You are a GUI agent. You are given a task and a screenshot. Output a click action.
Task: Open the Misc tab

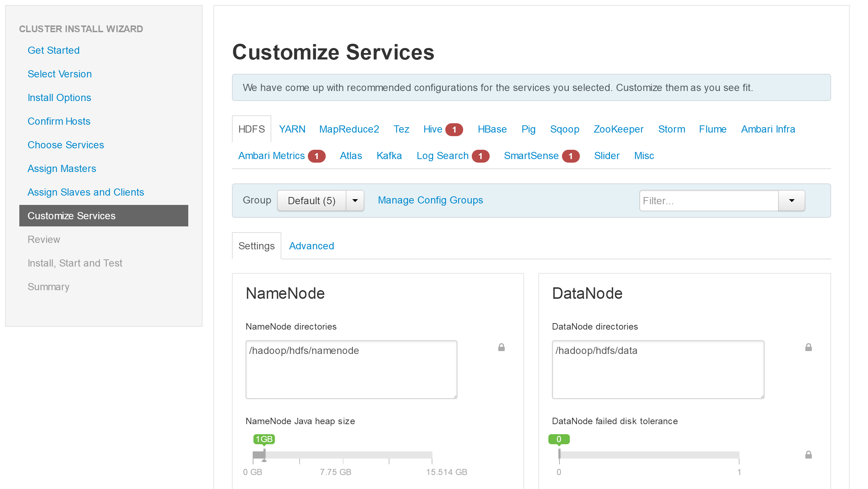(644, 156)
